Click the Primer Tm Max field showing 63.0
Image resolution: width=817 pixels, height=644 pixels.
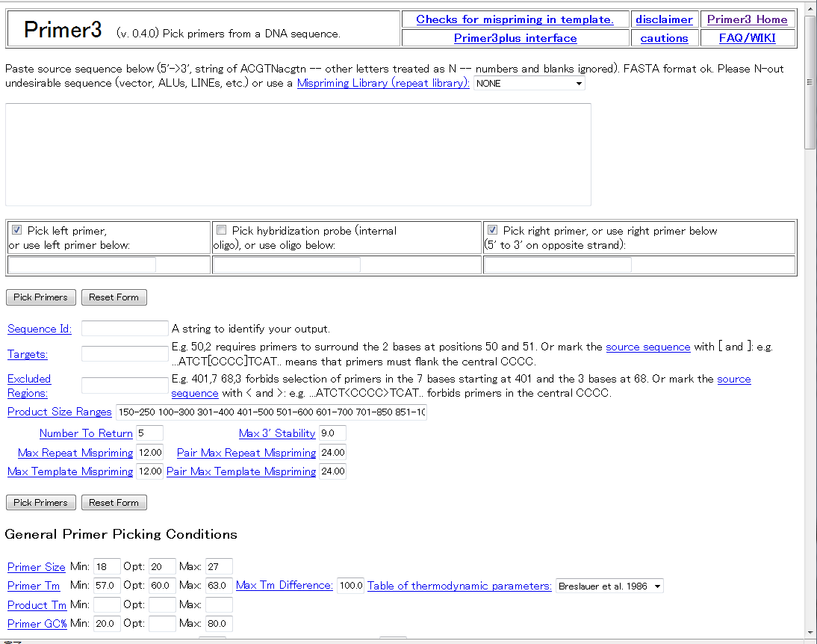(x=219, y=586)
